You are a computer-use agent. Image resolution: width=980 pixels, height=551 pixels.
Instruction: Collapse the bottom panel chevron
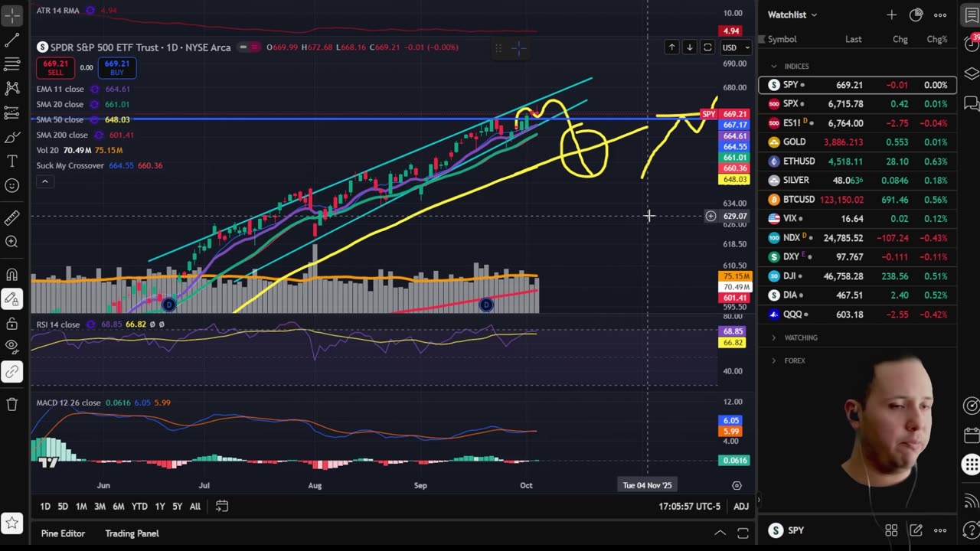tap(720, 533)
